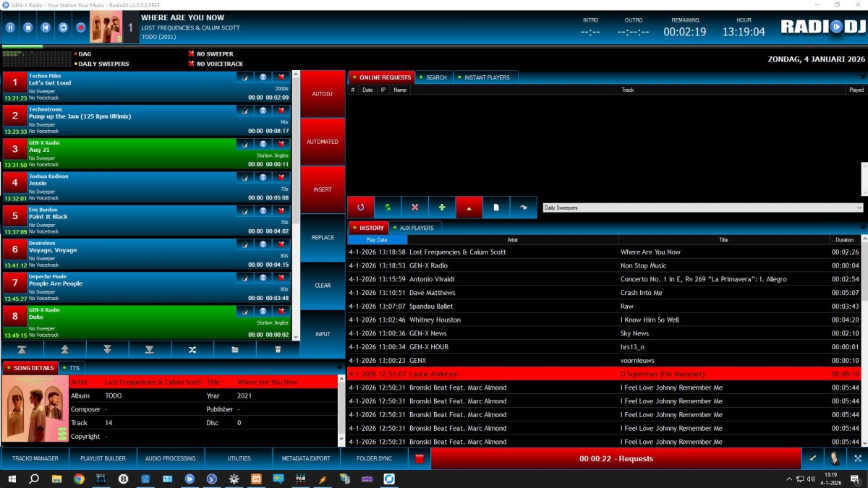
Task: Click the red eject arrow button in the toolbar
Action: tap(469, 207)
